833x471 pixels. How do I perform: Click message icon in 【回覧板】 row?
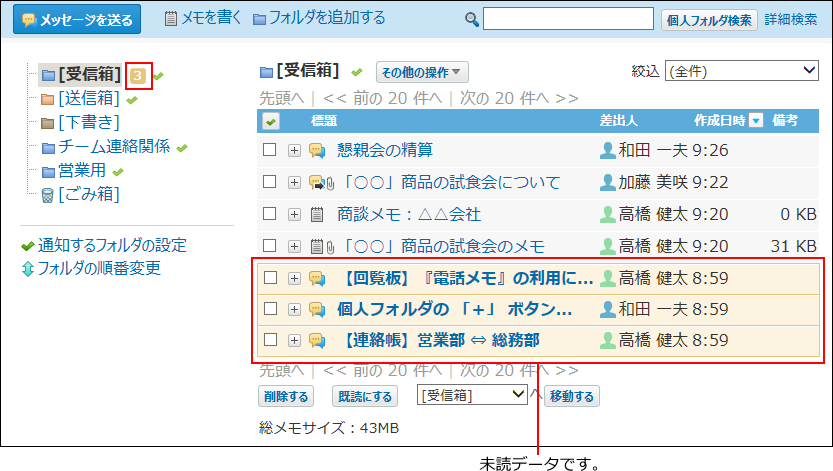point(317,279)
